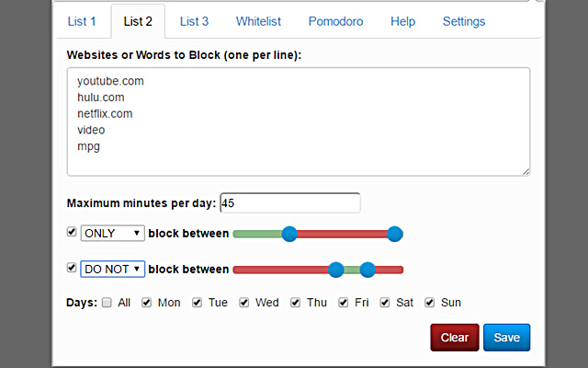Open the Pomodoro tab

[x=335, y=21]
